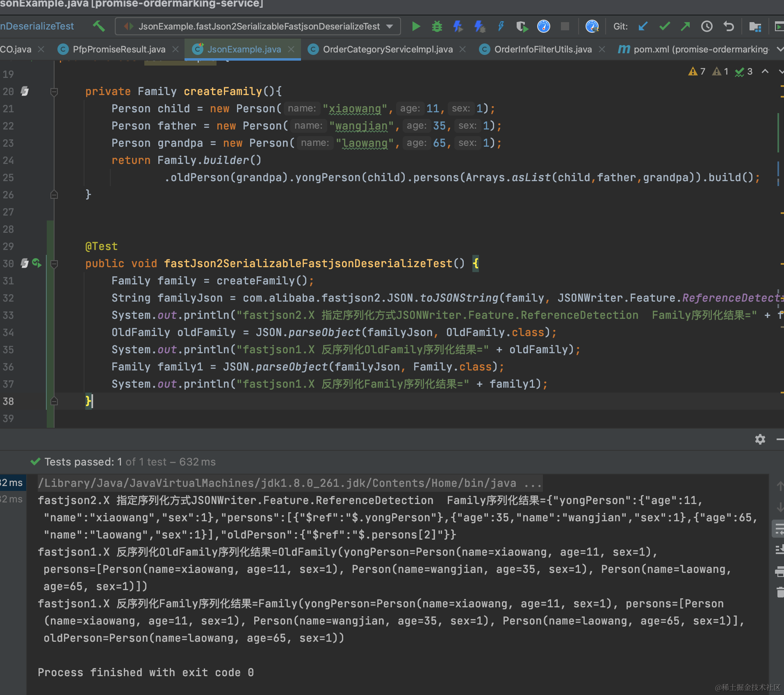This screenshot has width=784, height=695.
Task: Click the weak warning indicator showing 1
Action: click(720, 72)
